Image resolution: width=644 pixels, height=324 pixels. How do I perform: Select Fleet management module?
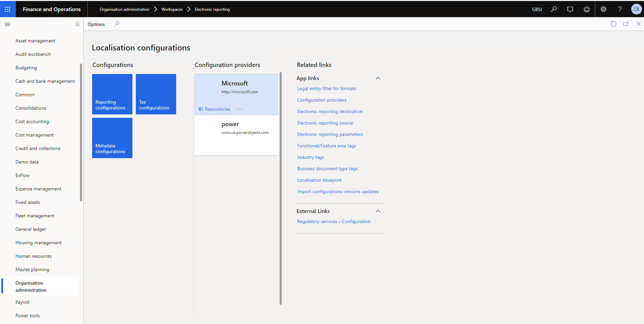[x=35, y=216]
